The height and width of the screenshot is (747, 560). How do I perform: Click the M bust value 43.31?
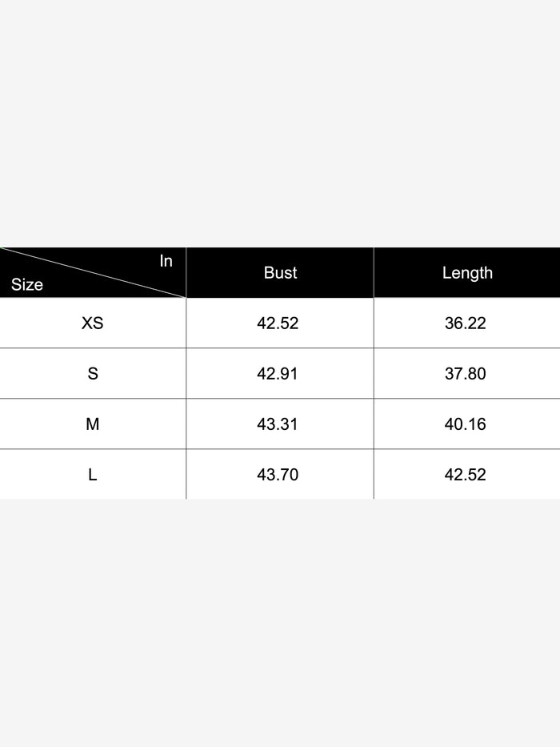point(278,424)
